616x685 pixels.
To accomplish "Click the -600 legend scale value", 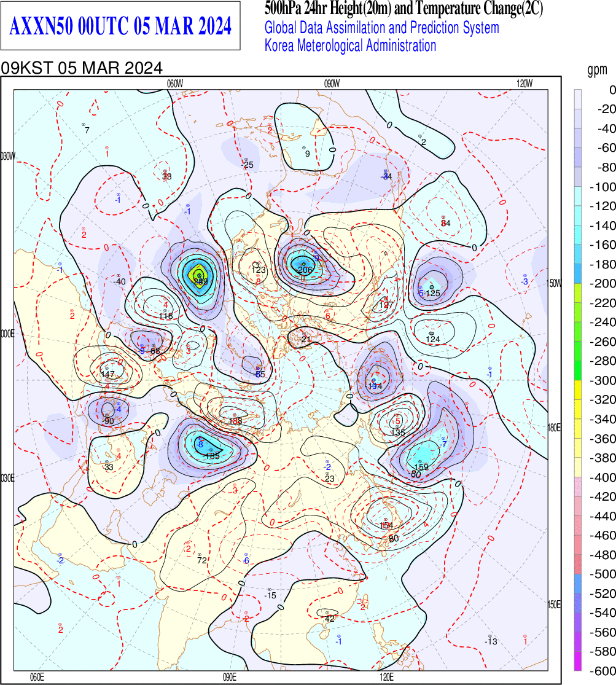I will point(603,671).
